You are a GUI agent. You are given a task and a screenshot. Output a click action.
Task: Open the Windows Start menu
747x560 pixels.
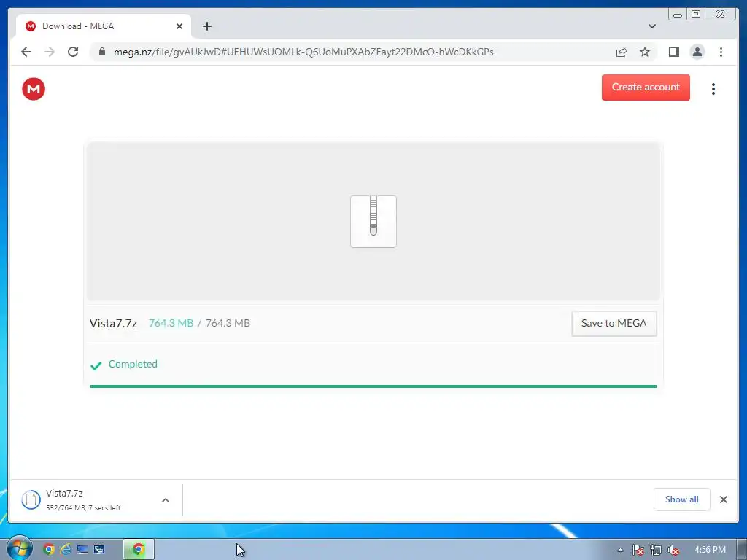(20, 548)
